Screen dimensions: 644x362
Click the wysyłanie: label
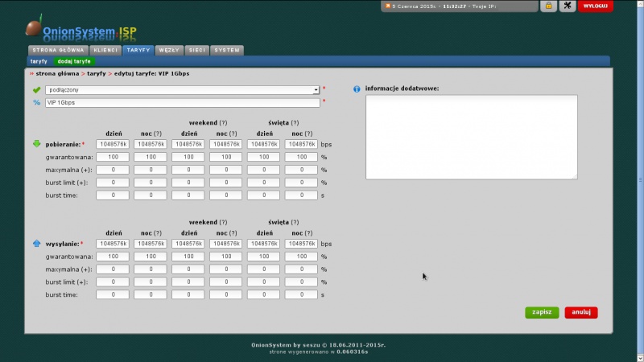pos(62,244)
